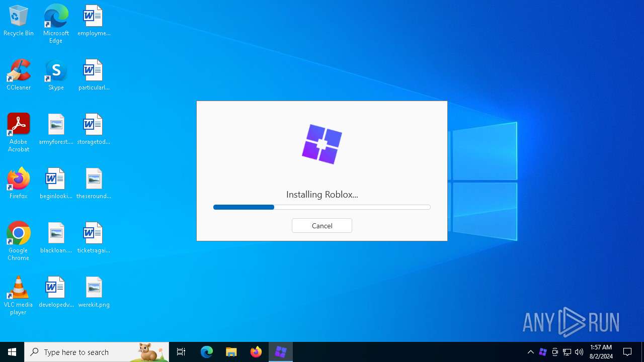644x362 pixels.
Task: Open the network status tray icon
Action: pos(567,352)
